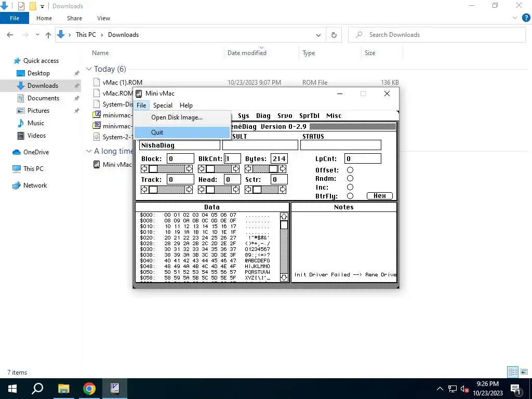Expand the Explorer ribbon chevron
This screenshot has width=532, height=399.
pos(515,18)
